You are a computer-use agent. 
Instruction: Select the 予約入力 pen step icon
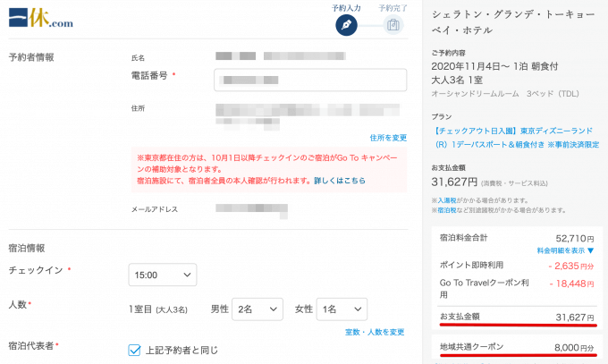(346, 25)
